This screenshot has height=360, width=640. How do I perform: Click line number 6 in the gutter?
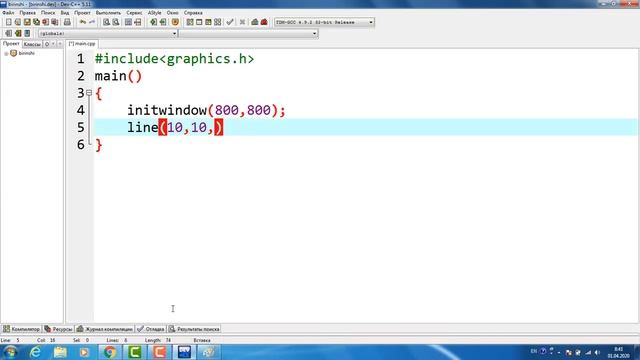pyautogui.click(x=81, y=144)
